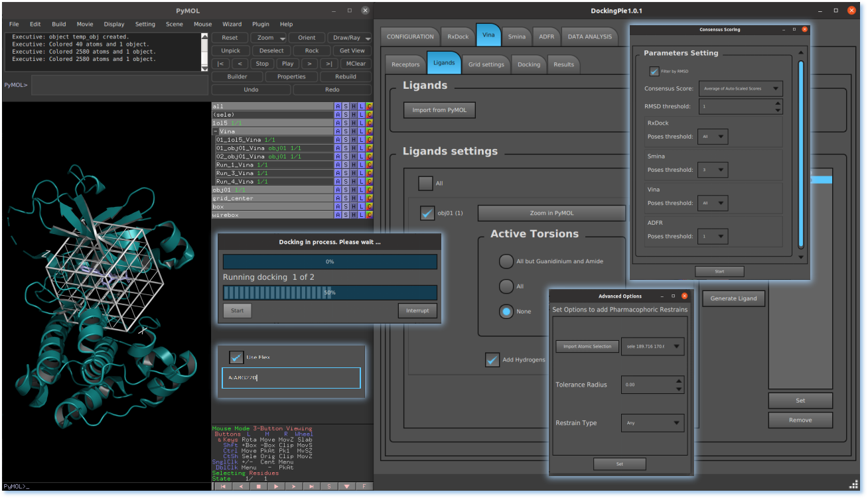
Task: Open the Show (S) menu for object all
Action: pos(346,106)
